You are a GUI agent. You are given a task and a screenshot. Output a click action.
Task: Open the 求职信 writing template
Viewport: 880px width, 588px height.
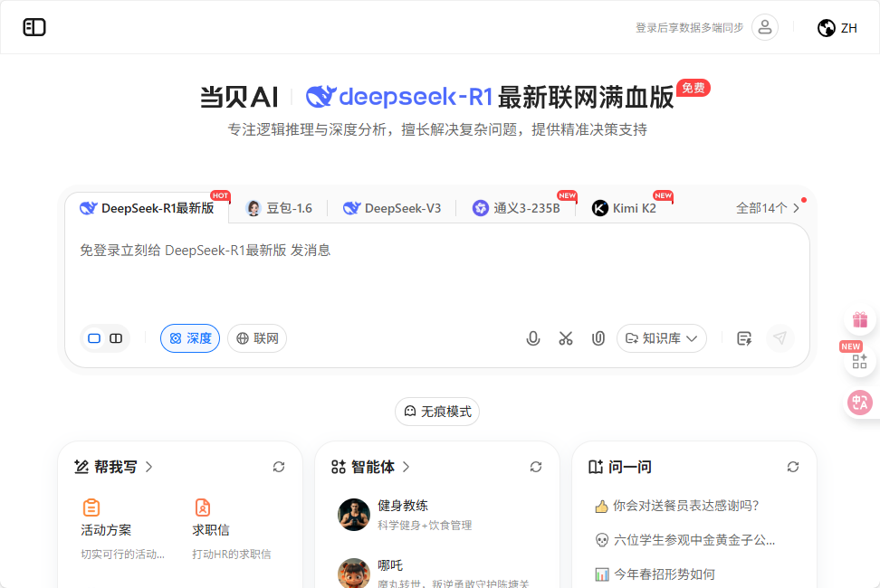coord(231,529)
